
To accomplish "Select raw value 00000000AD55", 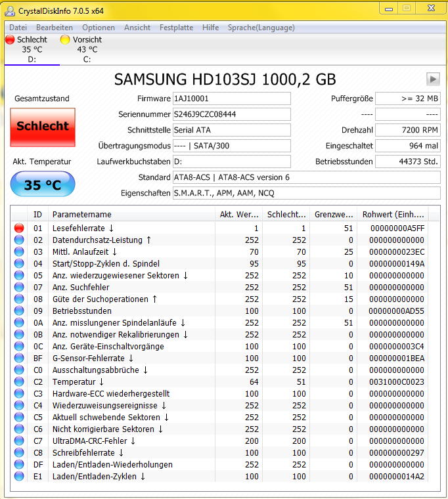I will pos(396,311).
